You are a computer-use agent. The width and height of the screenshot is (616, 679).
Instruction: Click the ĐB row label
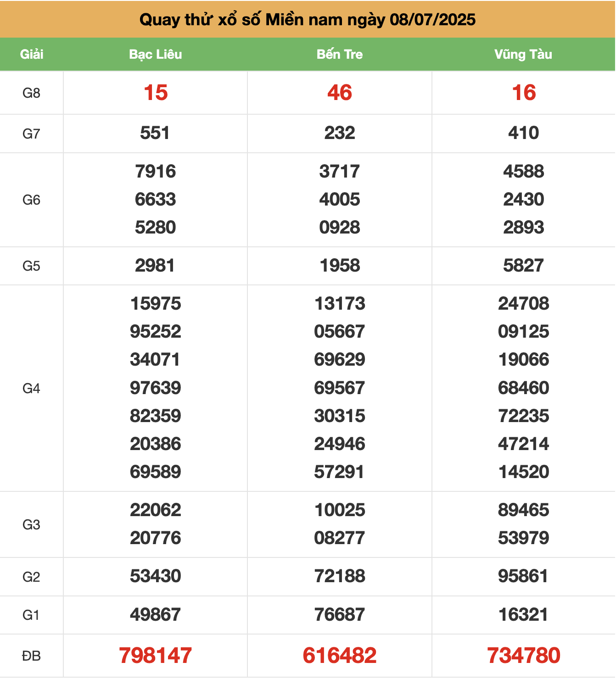(31, 656)
